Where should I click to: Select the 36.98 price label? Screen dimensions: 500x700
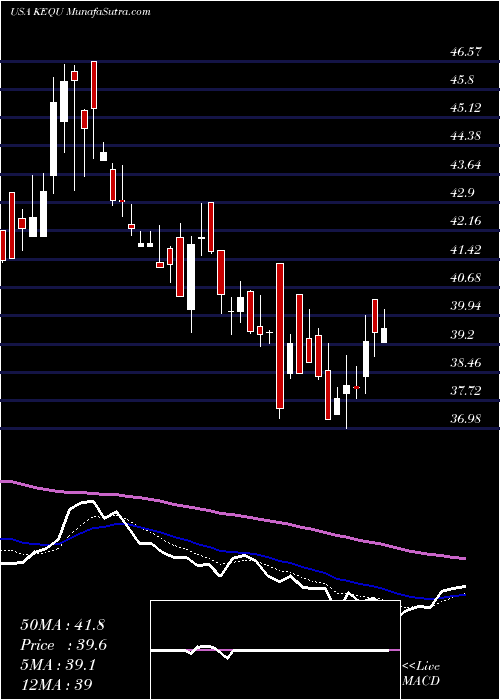[465, 419]
